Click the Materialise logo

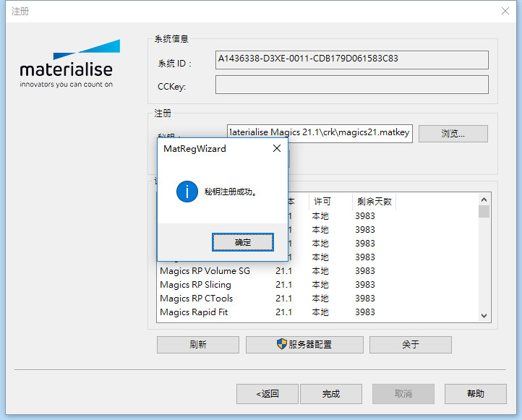[66, 66]
